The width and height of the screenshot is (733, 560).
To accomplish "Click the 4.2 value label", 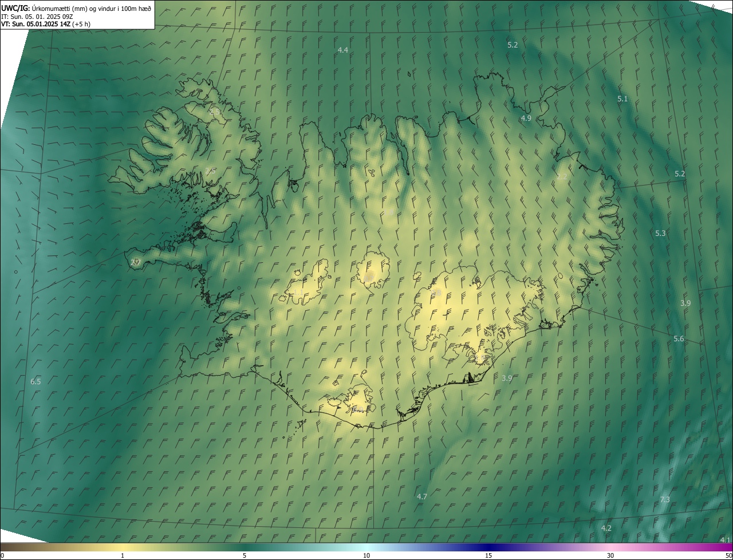I will pyautogui.click(x=606, y=529).
